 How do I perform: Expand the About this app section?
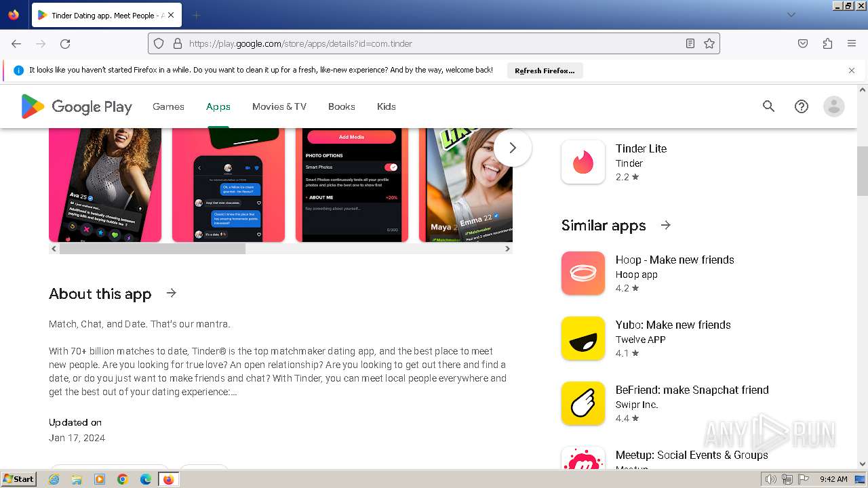[x=172, y=293]
